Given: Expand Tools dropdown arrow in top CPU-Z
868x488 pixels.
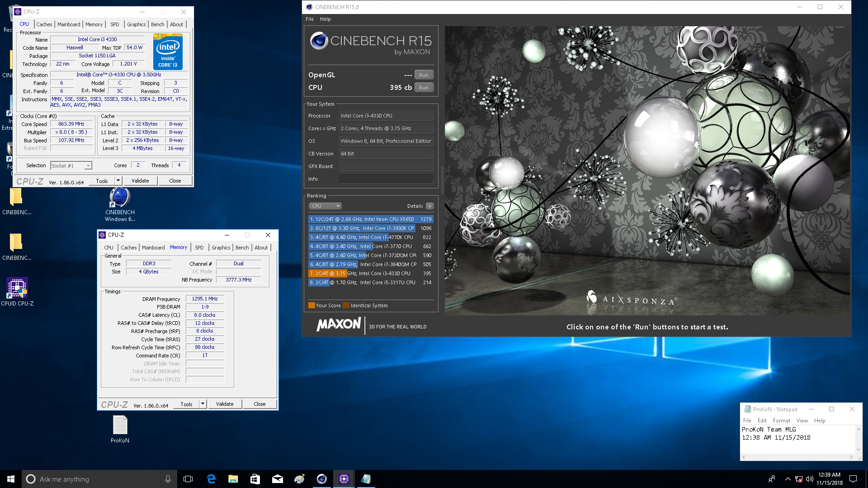Looking at the screenshot, I should (x=118, y=181).
